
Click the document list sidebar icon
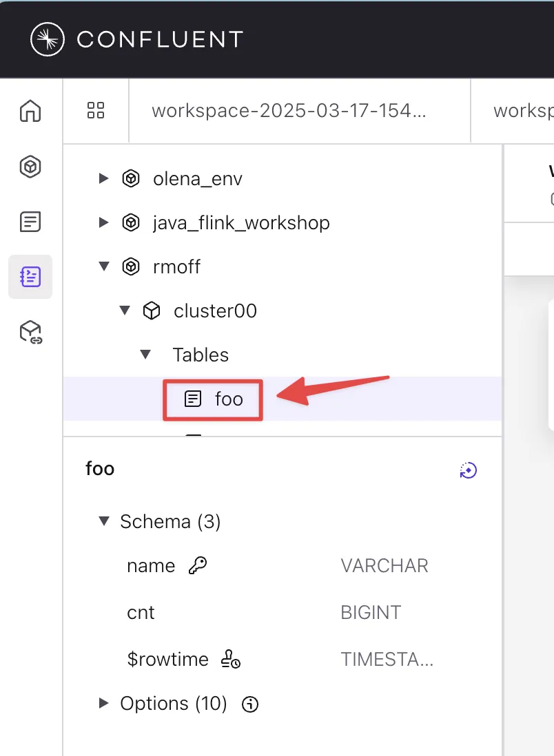point(30,221)
